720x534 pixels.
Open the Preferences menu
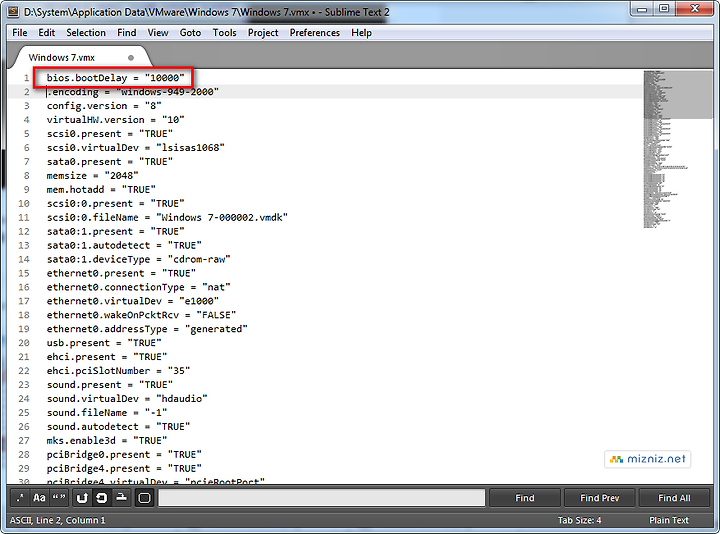315,33
